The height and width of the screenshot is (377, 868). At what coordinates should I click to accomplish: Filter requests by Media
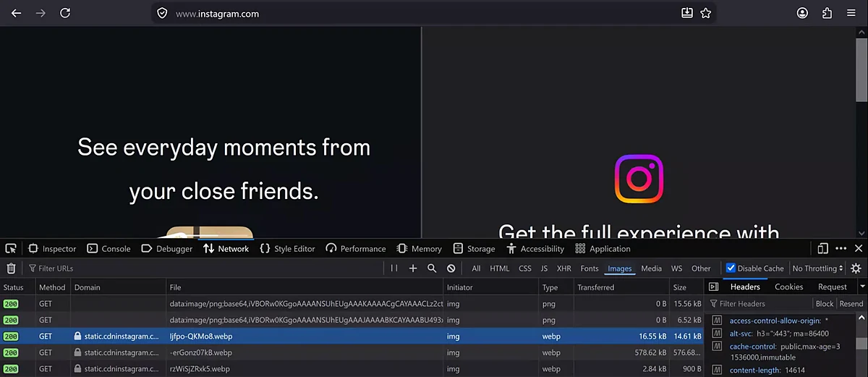tap(651, 268)
